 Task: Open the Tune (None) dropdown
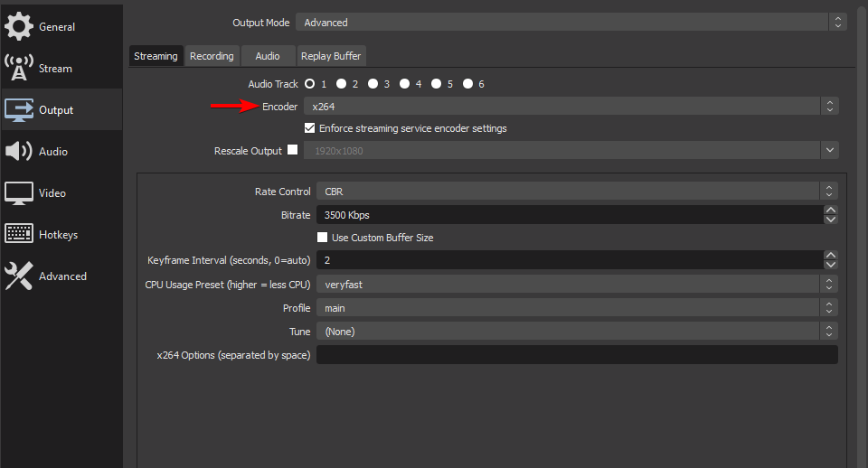(x=577, y=332)
